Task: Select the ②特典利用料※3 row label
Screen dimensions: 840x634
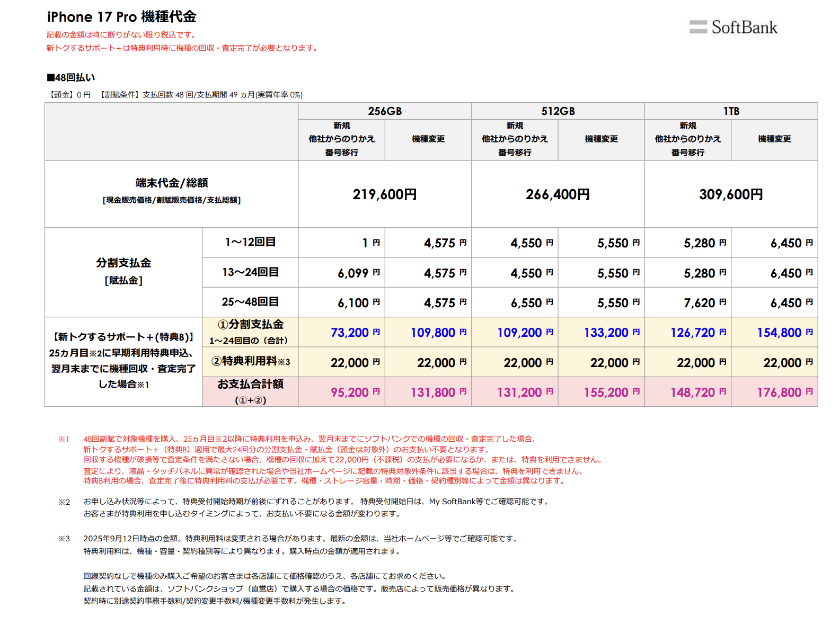Action: tap(250, 362)
